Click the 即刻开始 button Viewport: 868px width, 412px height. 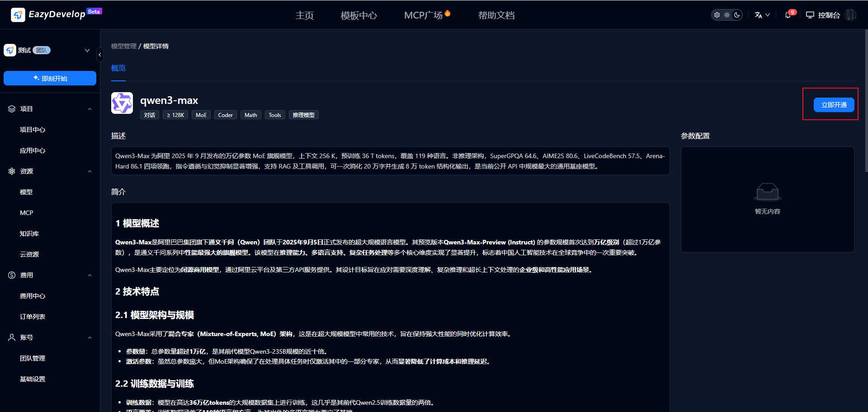[x=50, y=78]
